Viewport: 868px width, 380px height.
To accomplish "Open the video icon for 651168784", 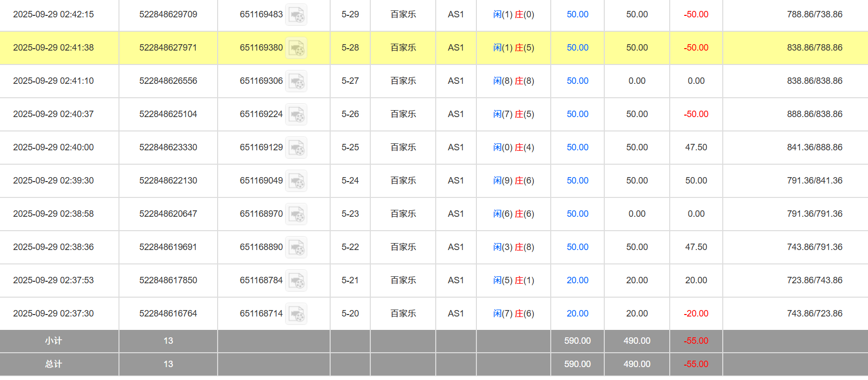I will coord(296,281).
